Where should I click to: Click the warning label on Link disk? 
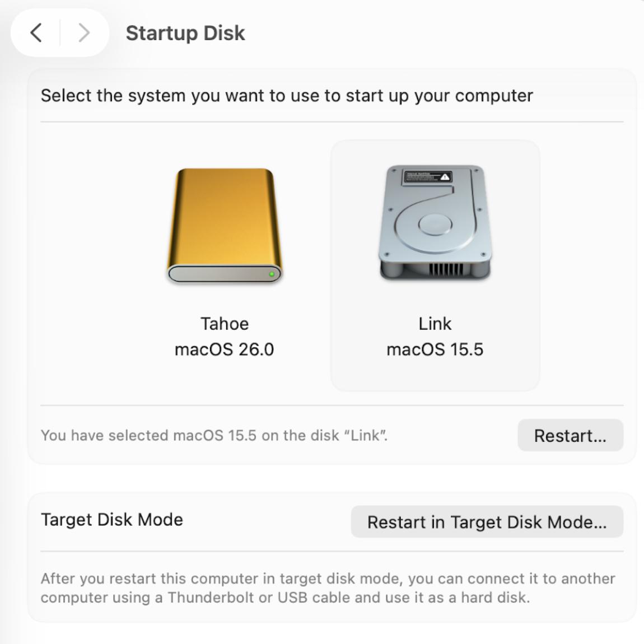click(427, 177)
